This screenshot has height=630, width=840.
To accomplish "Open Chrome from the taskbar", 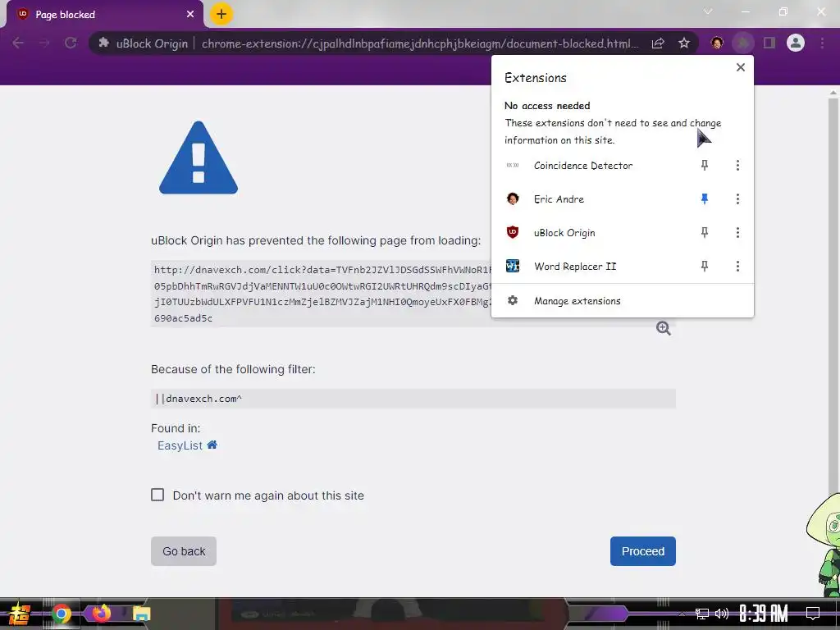I will tap(61, 614).
